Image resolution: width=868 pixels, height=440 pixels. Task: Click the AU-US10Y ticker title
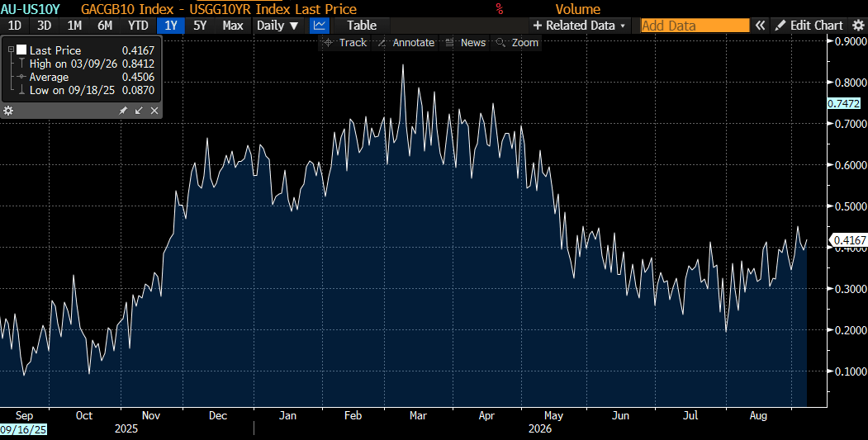(31, 9)
